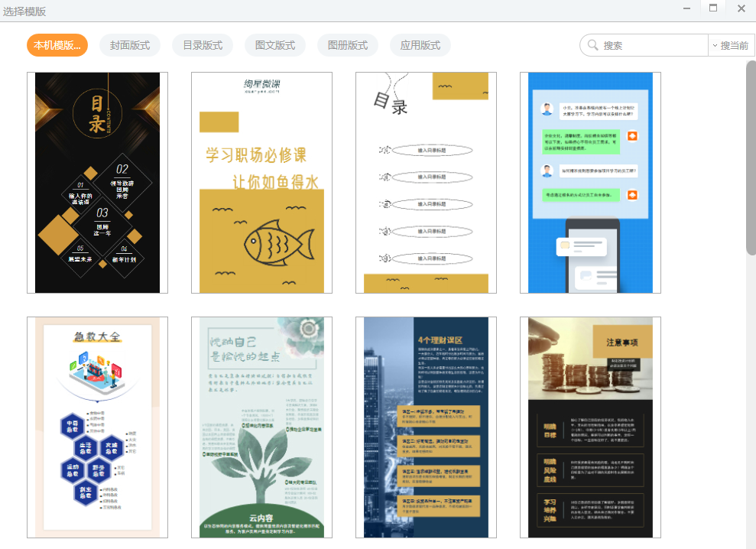Select the 本机模版 tab
The image size is (756, 549).
point(57,45)
